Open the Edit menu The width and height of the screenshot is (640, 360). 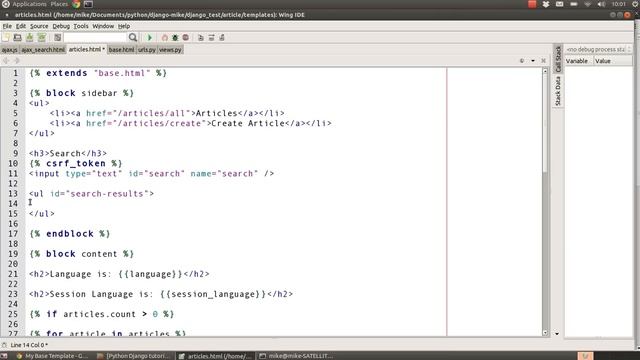coord(21,26)
